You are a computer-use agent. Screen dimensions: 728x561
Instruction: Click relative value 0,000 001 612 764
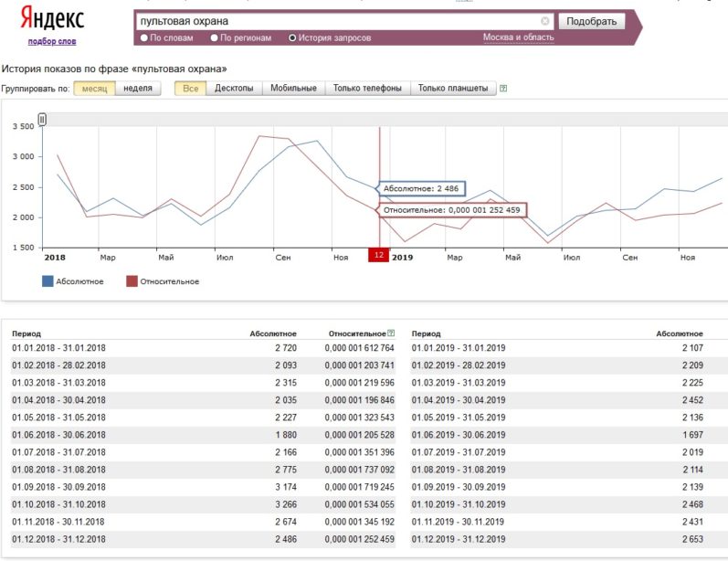(x=359, y=348)
